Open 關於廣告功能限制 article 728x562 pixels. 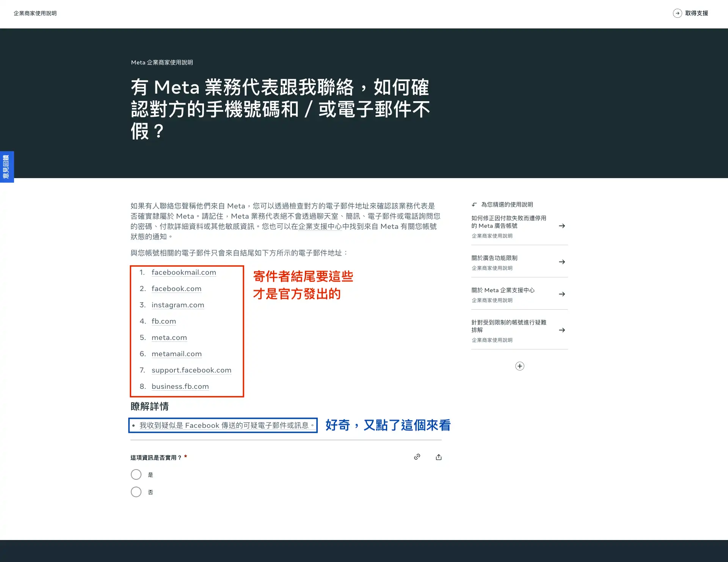[x=494, y=258]
